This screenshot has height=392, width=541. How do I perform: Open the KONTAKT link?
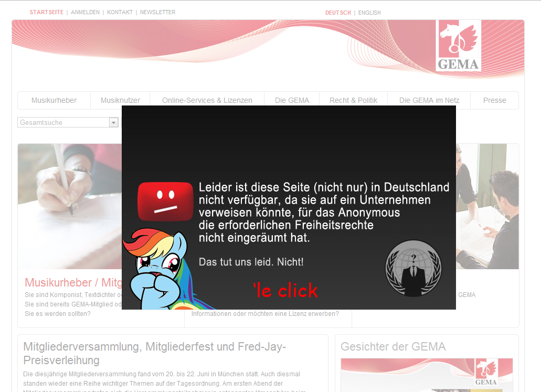click(120, 12)
